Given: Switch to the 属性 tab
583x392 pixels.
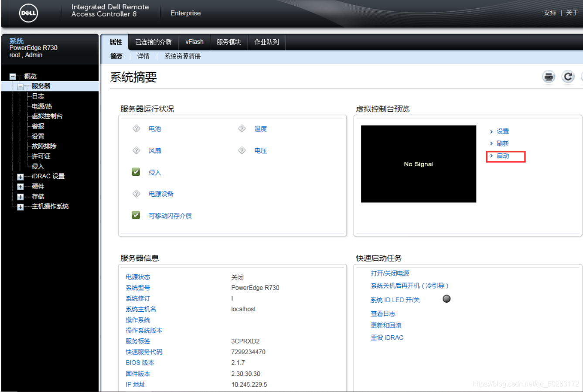Looking at the screenshot, I should 116,42.
